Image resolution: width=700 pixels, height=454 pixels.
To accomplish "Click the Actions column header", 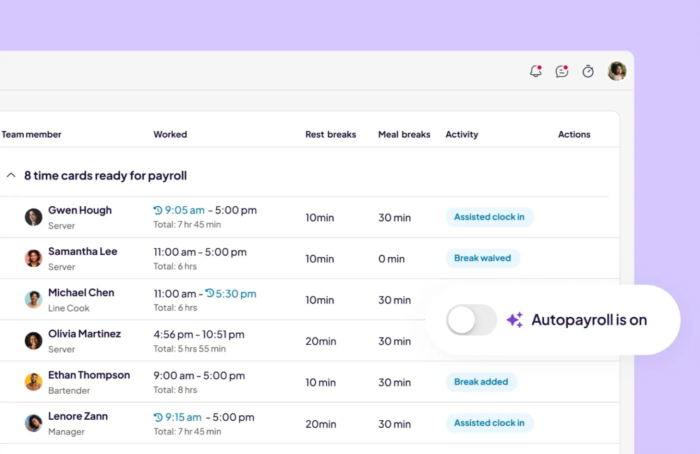I will (574, 134).
